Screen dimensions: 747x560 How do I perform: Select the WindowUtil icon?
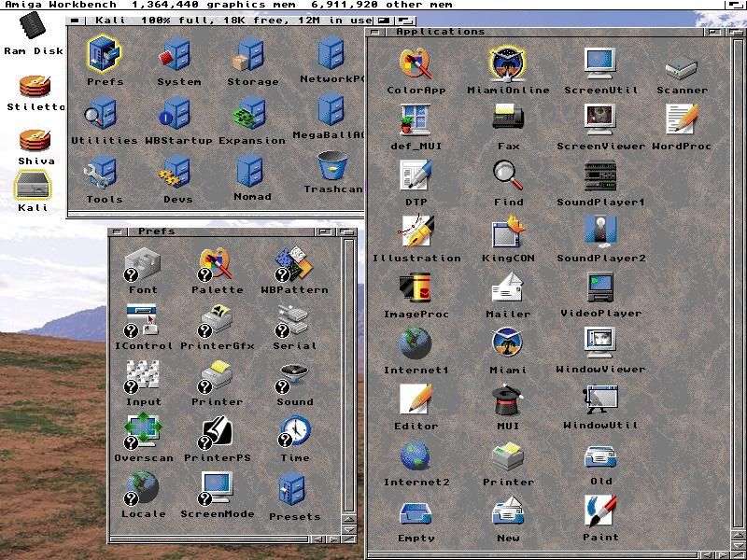(x=599, y=399)
